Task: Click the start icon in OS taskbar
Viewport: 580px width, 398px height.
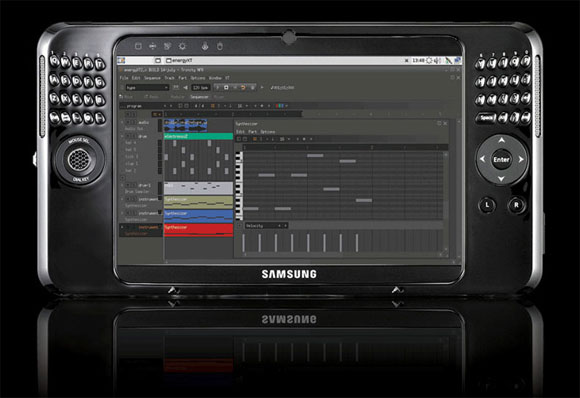Action: (121, 60)
